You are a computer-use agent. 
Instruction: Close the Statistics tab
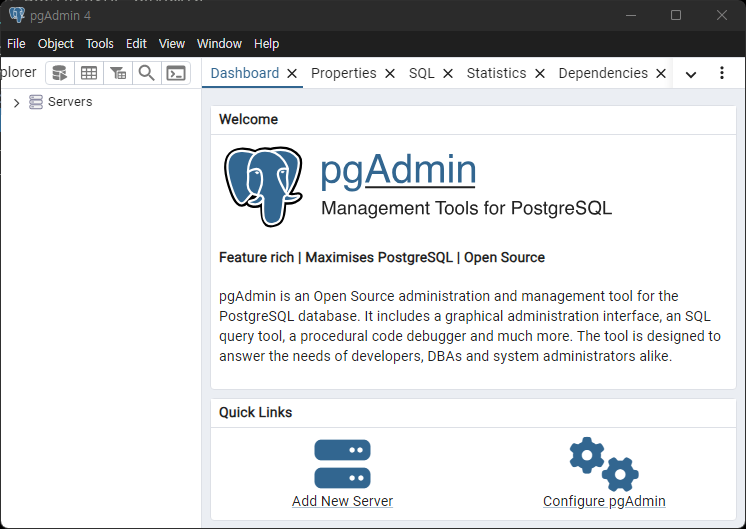540,73
